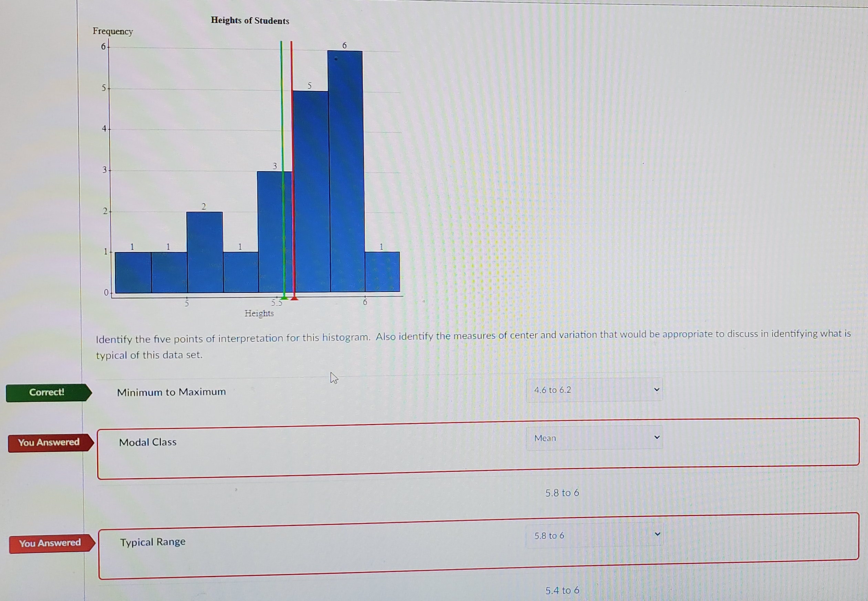The image size is (868, 601).
Task: Click the green Correct! label
Action: 47,392
